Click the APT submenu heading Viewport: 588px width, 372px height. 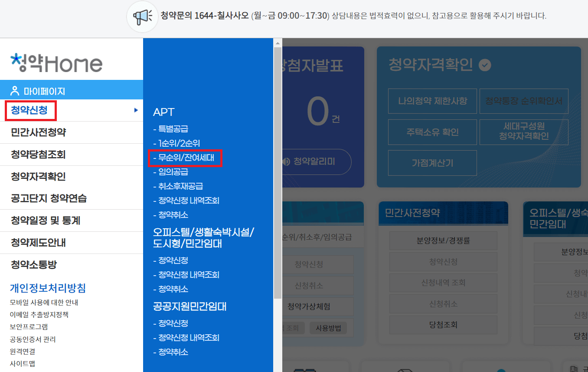(x=163, y=112)
